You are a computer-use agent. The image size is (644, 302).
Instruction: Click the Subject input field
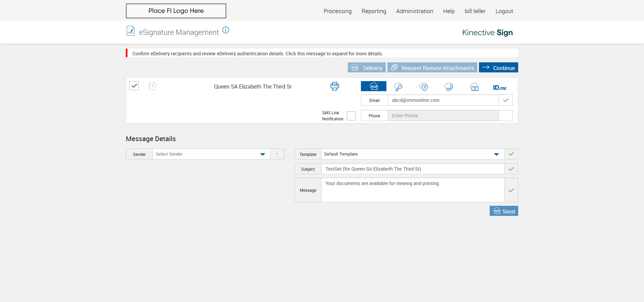413,169
